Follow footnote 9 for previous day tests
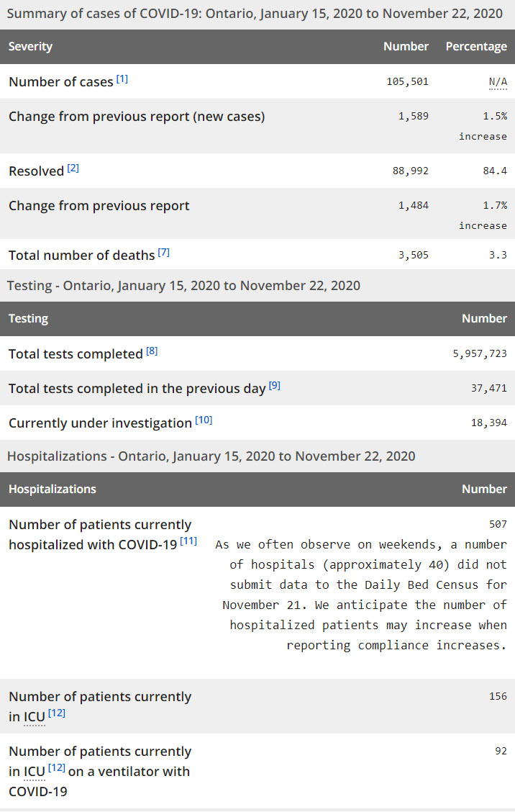The width and height of the screenshot is (515, 812). (x=275, y=385)
